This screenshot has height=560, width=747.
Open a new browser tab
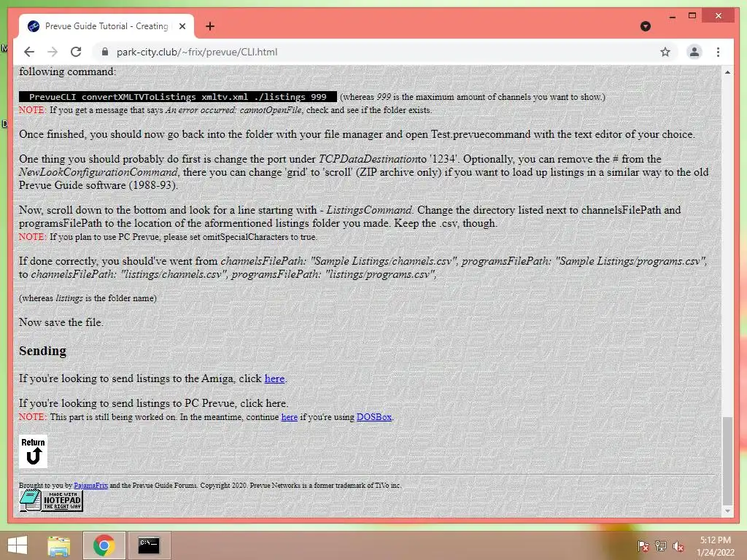pyautogui.click(x=209, y=26)
